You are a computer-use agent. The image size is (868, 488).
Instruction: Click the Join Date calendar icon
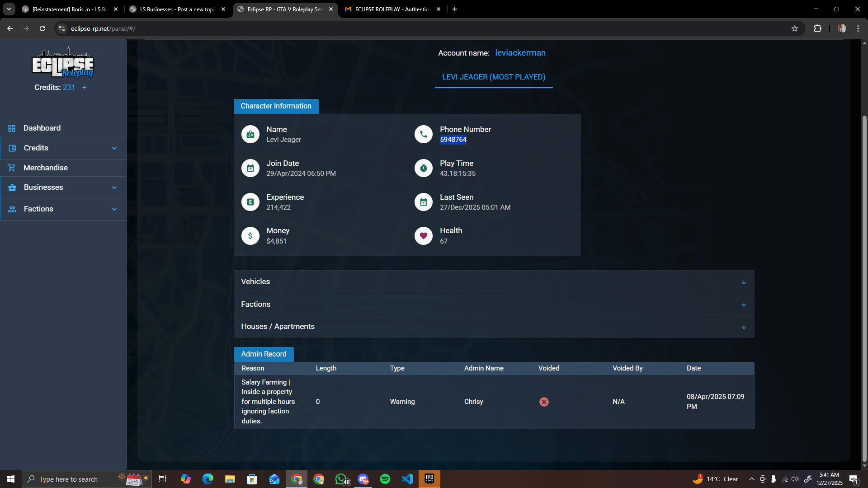250,168
